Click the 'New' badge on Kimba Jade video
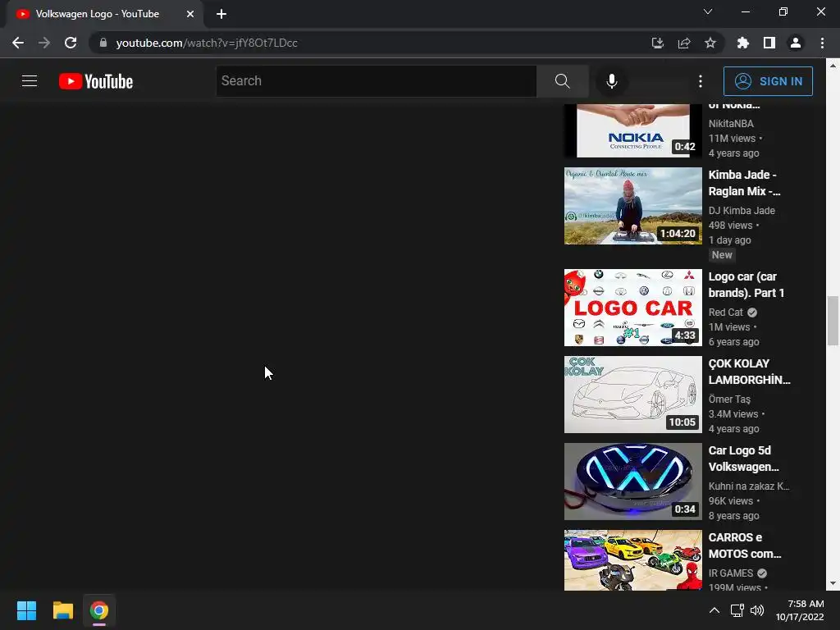Screen dimensions: 840x630 coord(722,255)
